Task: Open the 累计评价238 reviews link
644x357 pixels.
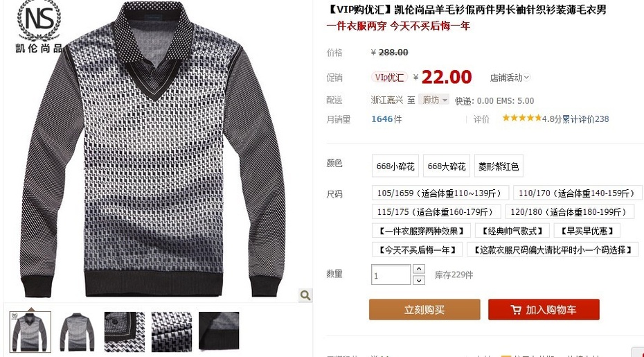Action: coord(585,119)
